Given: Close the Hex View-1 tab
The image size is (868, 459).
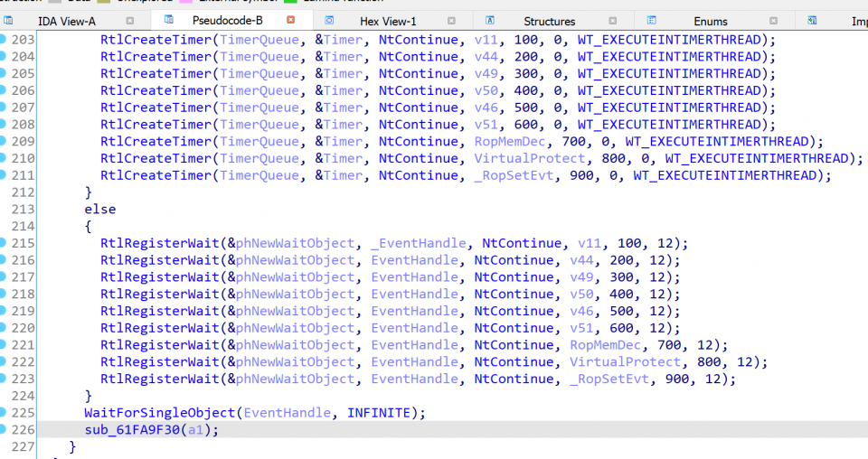Looking at the screenshot, I should pyautogui.click(x=451, y=21).
